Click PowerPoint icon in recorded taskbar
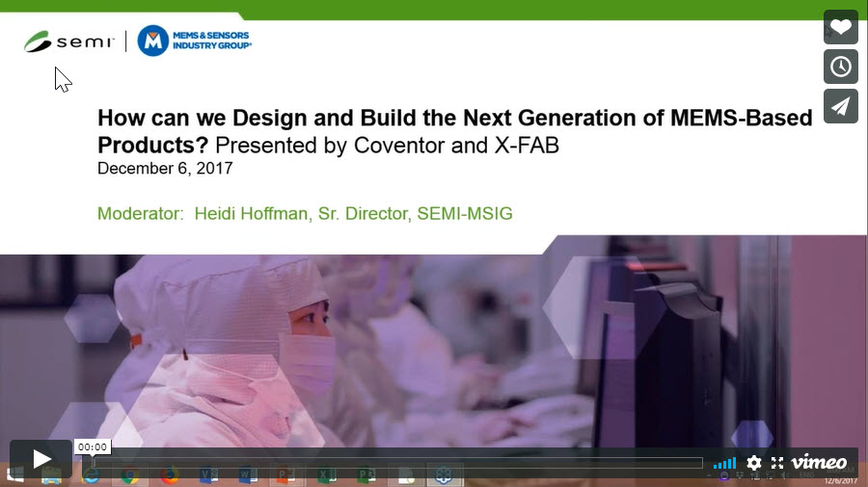 coord(285,475)
